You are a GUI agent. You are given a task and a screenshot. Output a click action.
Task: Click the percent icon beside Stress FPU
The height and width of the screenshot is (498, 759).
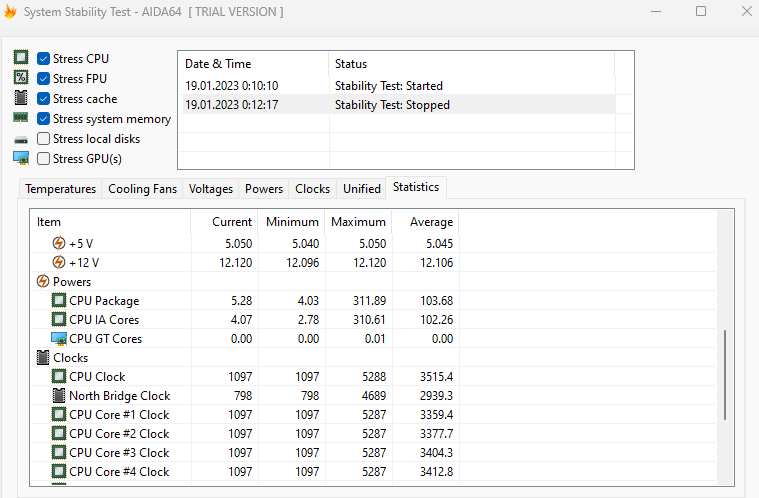coord(21,77)
